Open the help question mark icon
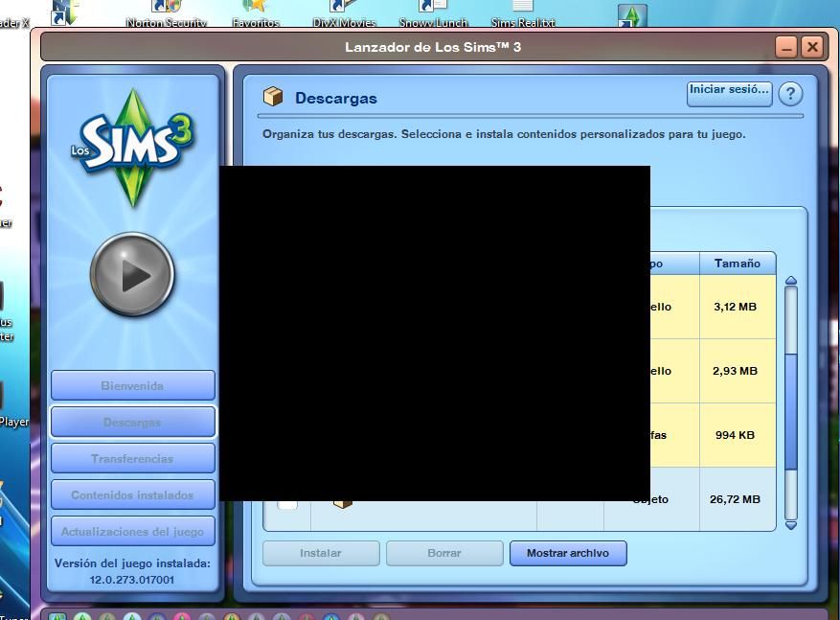This screenshot has width=840, height=620. pyautogui.click(x=790, y=94)
